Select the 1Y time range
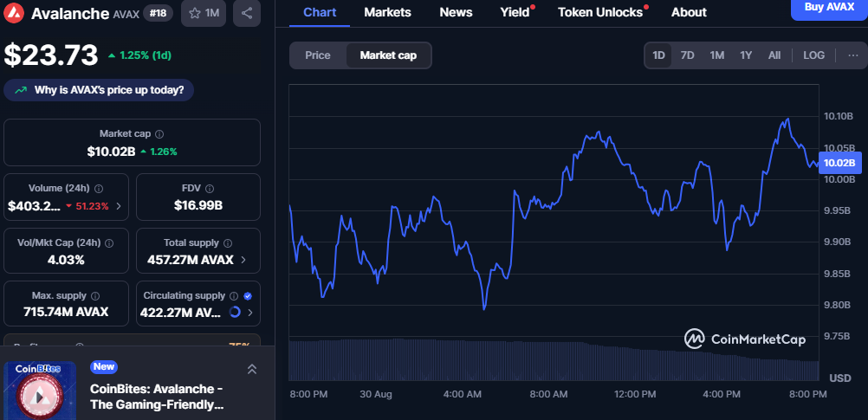868x420 pixels. [x=746, y=55]
